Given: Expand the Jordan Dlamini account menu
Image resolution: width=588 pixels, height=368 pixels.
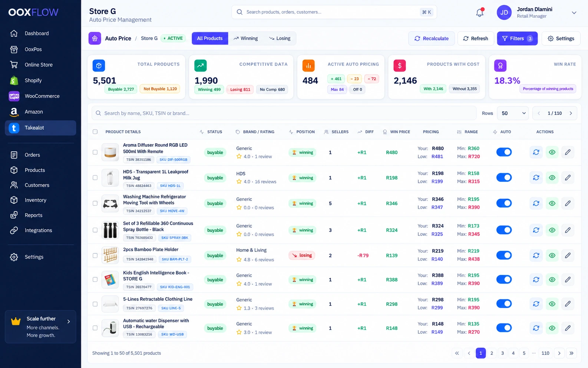Looking at the screenshot, I should (574, 13).
